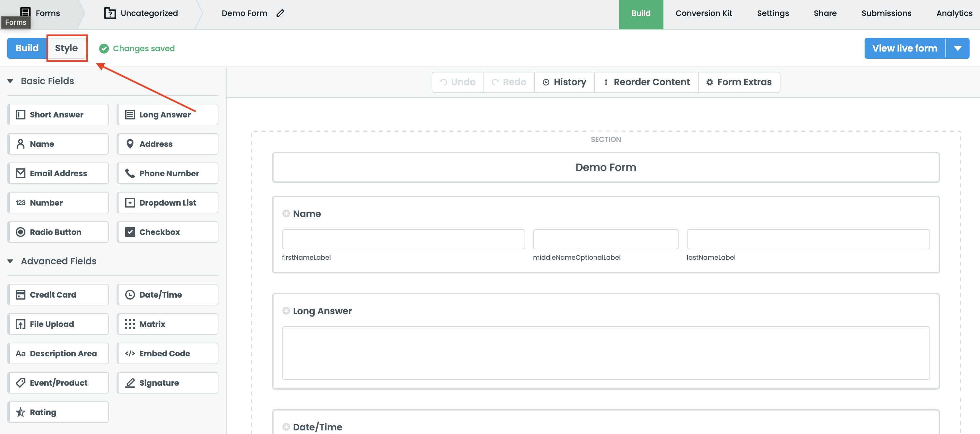
Task: Open the Submissions tab
Action: coord(886,13)
